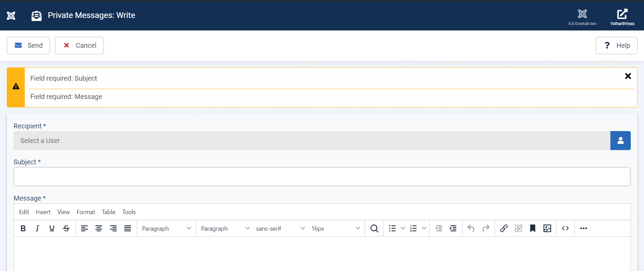Justify text alignment
This screenshot has height=271, width=644.
[128, 228]
